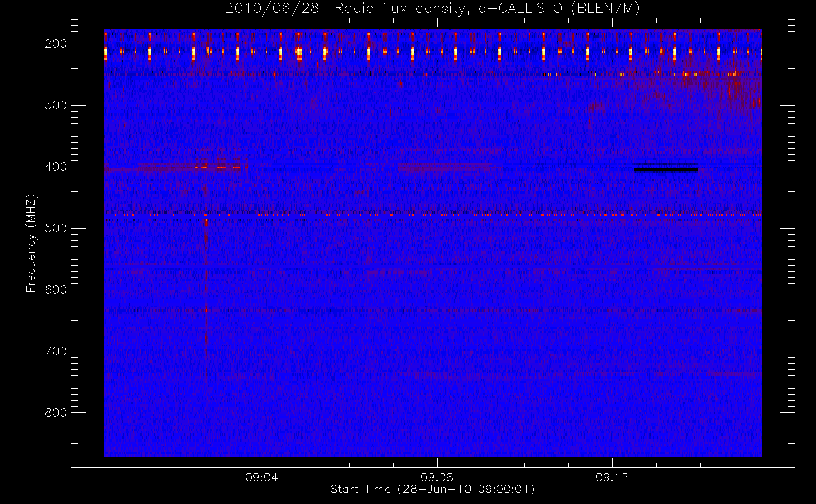Viewport: 816px width, 504px height.
Task: Click the 'Start Time (28-Jun-10 09:00:01)' label
Action: pos(432,489)
